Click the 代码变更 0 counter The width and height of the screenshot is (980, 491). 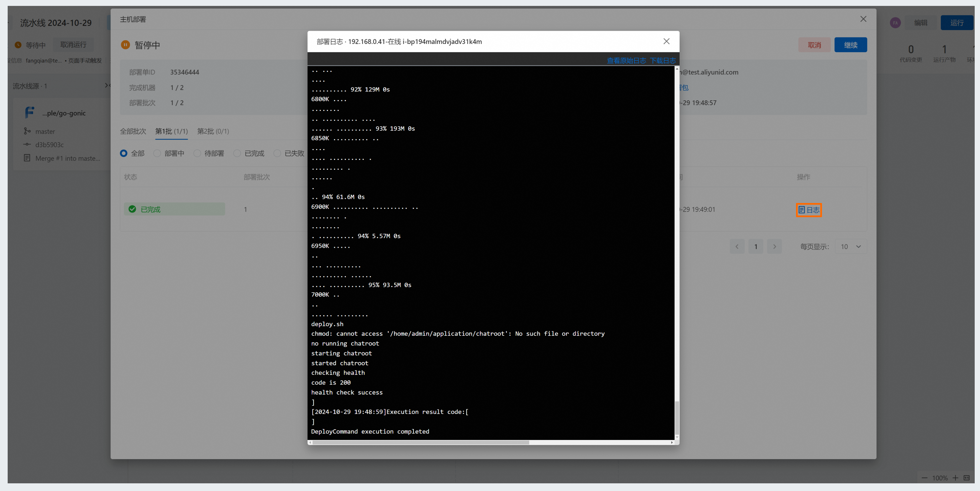(x=911, y=53)
